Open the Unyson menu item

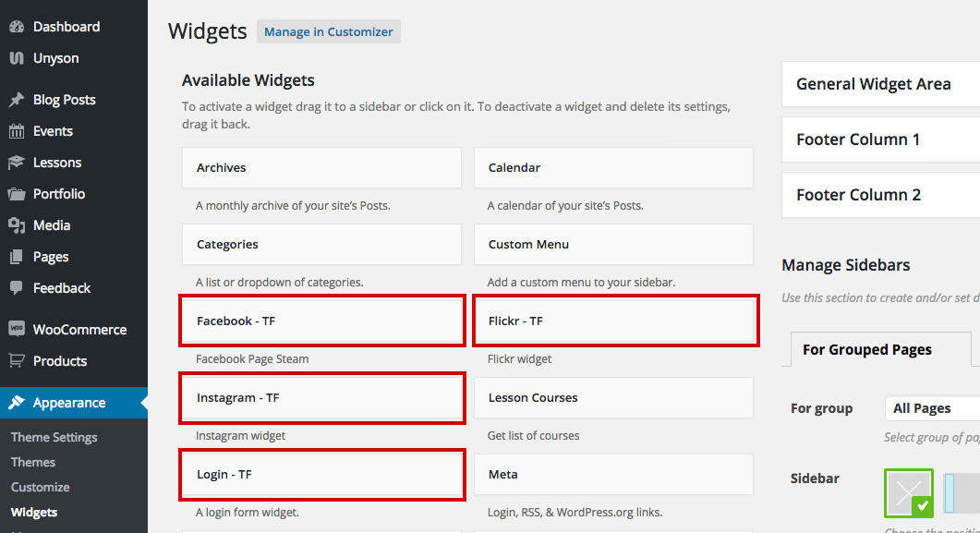click(55, 58)
